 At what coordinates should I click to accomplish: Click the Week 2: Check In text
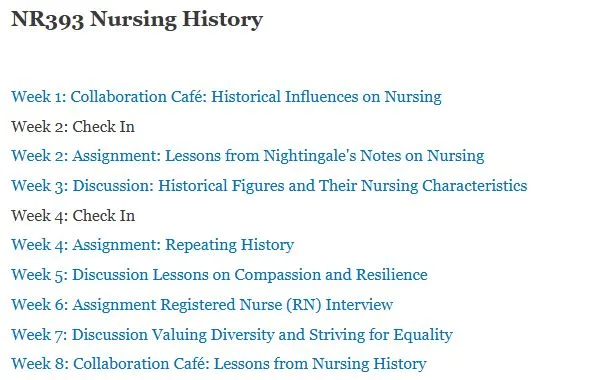click(73, 127)
